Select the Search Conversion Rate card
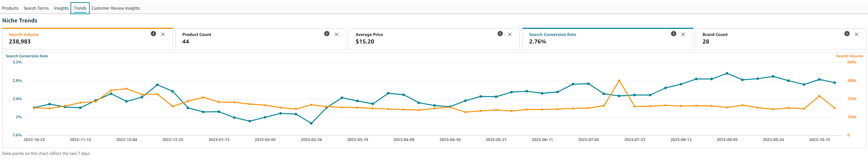The image size is (868, 162). (608, 39)
